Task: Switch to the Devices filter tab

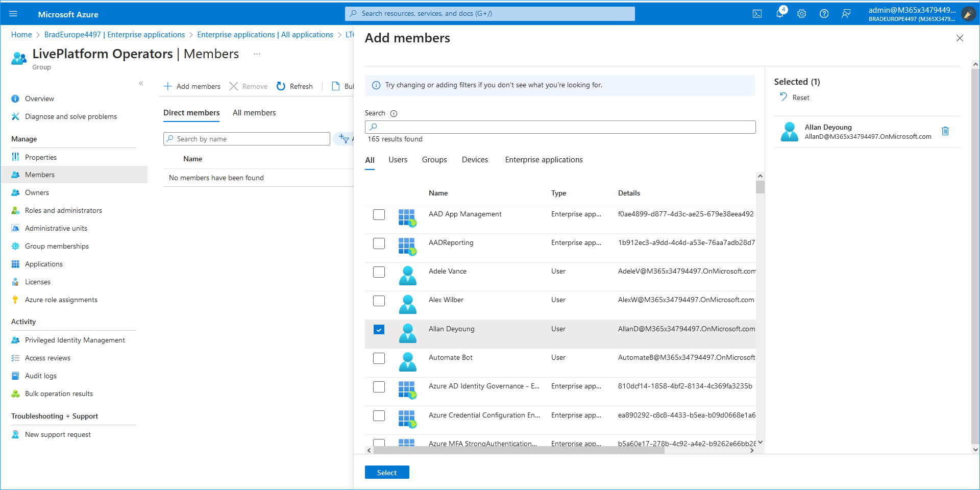Action: [475, 160]
